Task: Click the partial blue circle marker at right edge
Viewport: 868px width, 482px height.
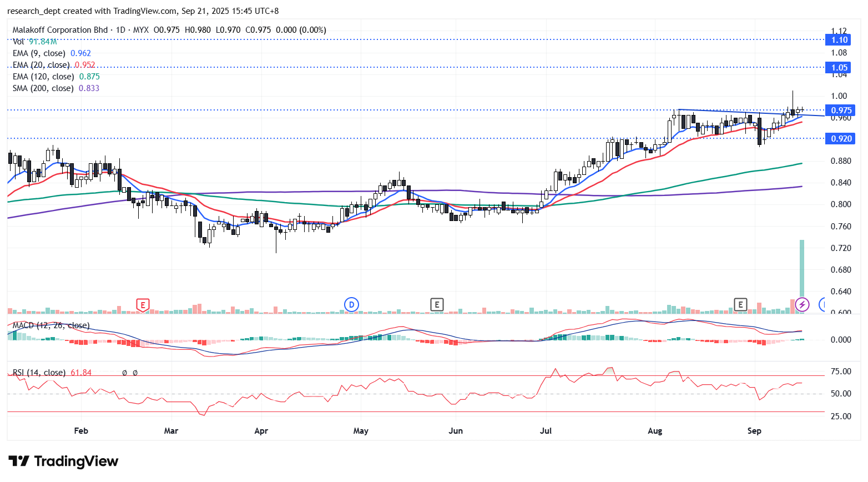Action: tap(822, 304)
